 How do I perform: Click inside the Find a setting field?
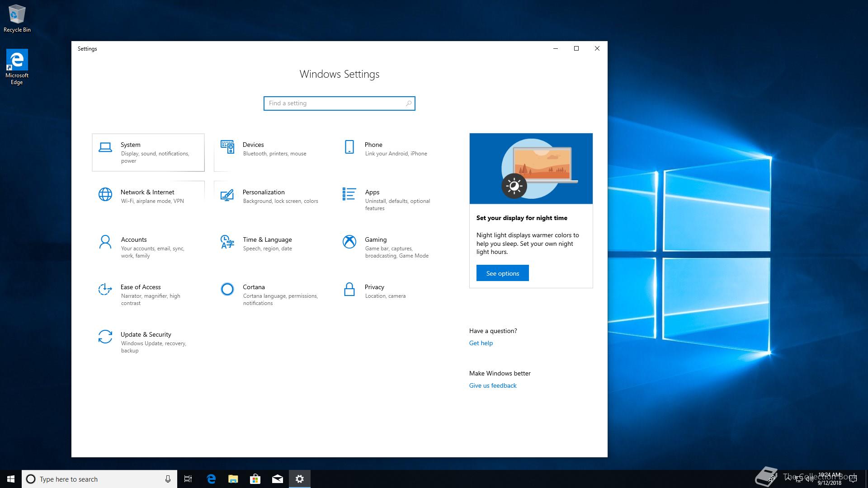[339, 103]
